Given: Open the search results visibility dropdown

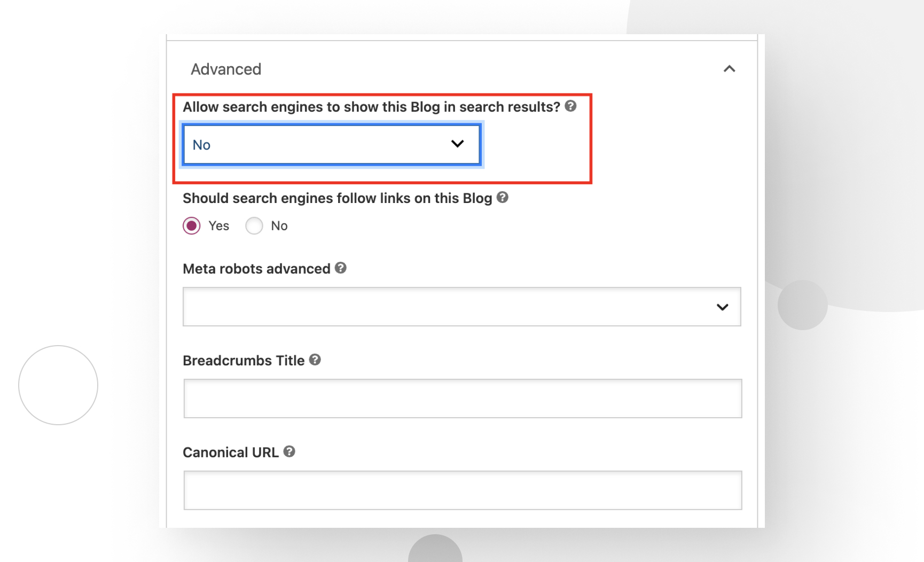Looking at the screenshot, I should pyautogui.click(x=331, y=144).
